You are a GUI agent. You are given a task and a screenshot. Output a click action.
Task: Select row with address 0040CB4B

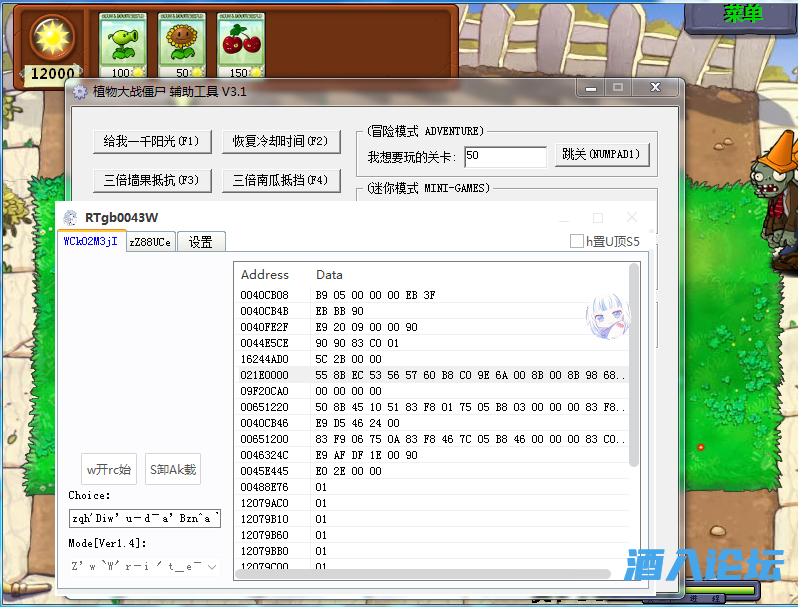tap(433, 311)
